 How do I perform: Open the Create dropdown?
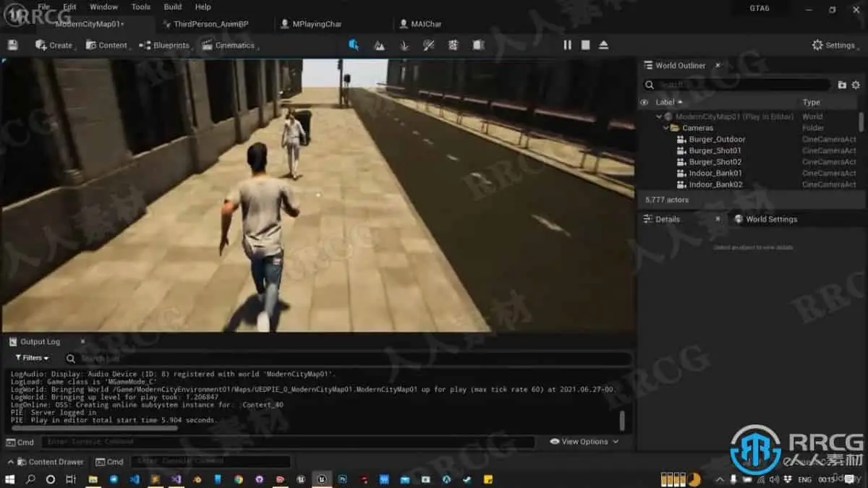(x=56, y=45)
